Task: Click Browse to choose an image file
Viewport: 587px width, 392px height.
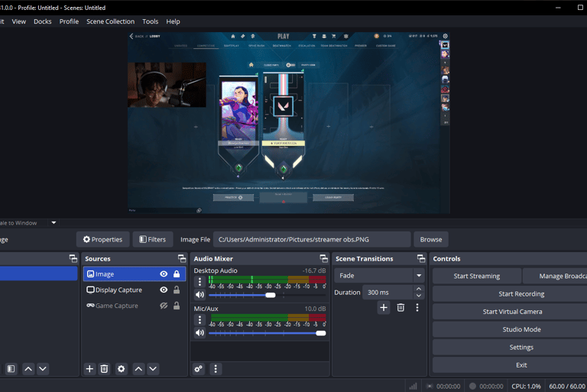Action: click(431, 239)
